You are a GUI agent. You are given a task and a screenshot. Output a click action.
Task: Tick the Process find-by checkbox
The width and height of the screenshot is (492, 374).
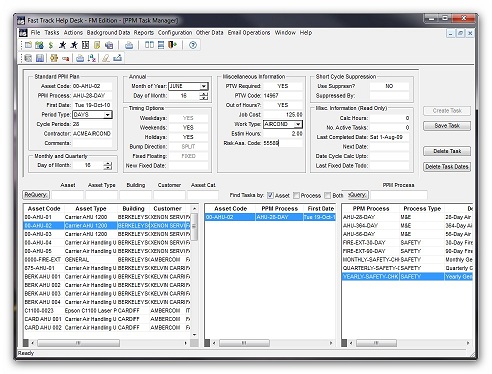click(296, 195)
